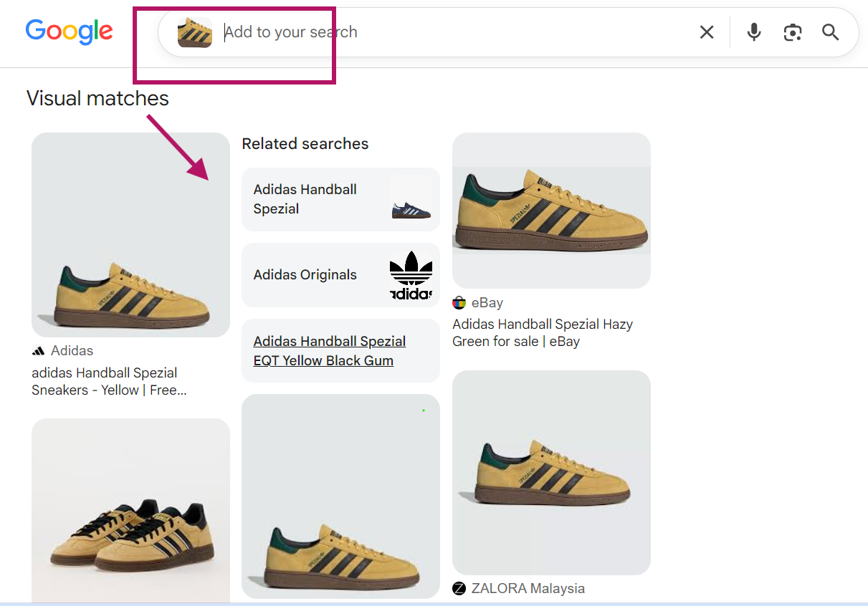Click the magnifying glass search icon
The height and width of the screenshot is (606, 868).
[831, 32]
